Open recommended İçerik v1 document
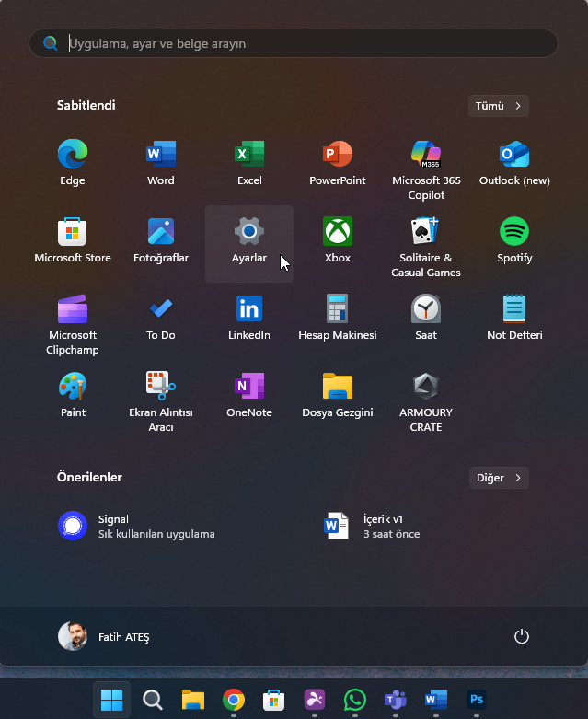 (379, 526)
